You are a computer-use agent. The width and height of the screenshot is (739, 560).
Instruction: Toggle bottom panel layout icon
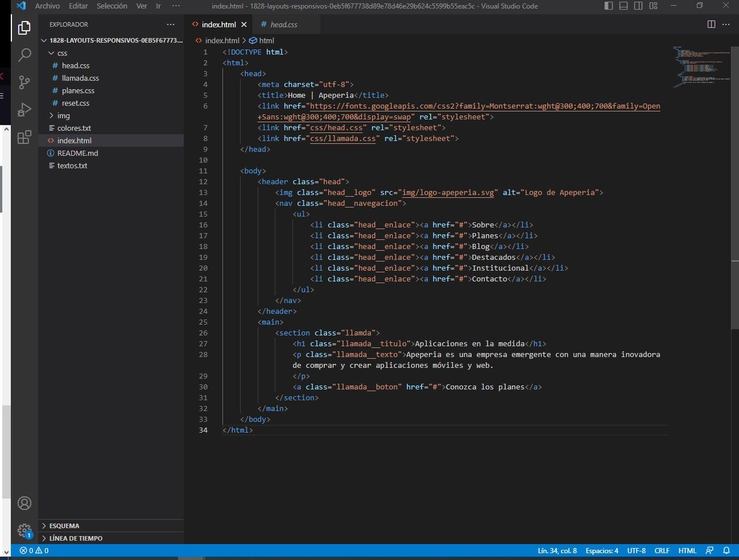624,6
